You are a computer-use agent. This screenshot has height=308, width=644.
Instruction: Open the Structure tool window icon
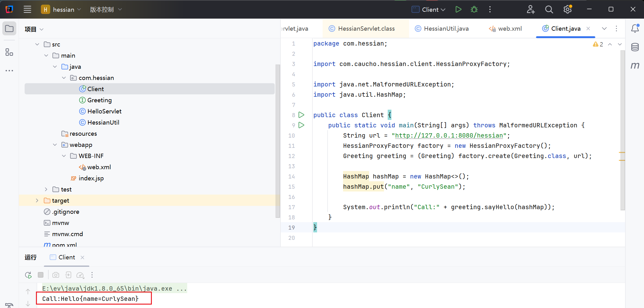point(9,52)
